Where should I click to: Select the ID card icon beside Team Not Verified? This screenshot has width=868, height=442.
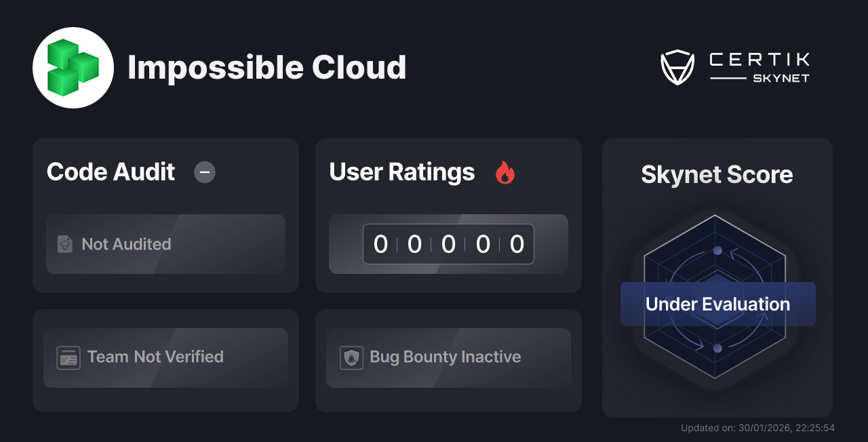point(67,357)
